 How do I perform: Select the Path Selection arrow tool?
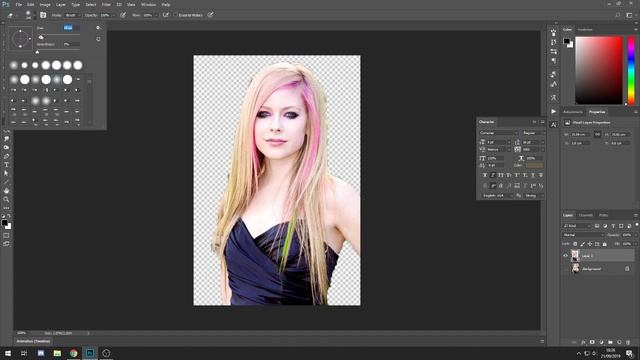coord(6,173)
